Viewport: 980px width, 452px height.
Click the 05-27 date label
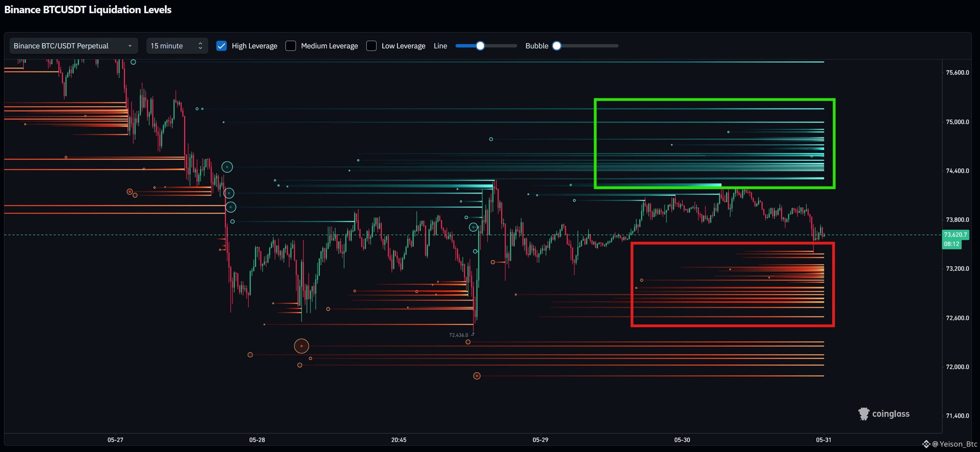tap(115, 440)
